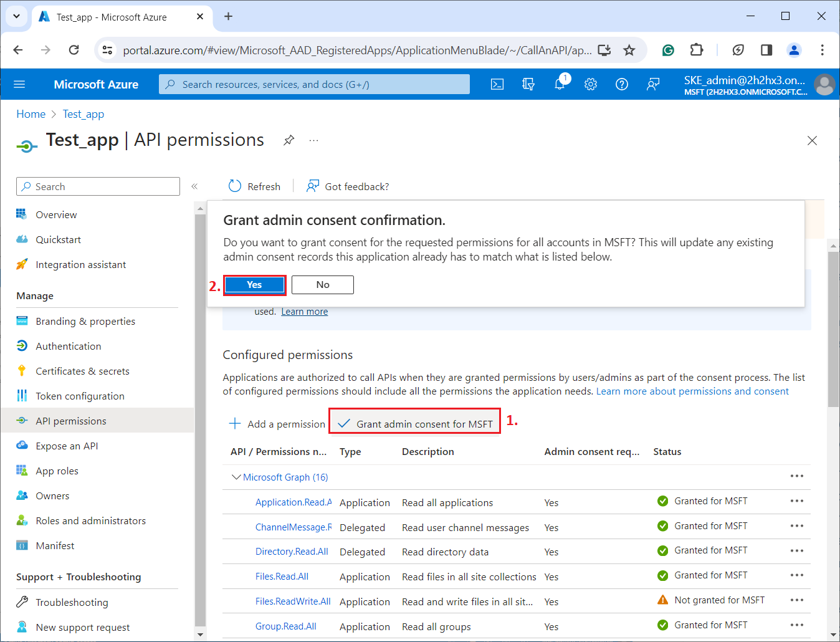Open the browser tab list dropdown
The image size is (840, 642).
click(x=17, y=16)
